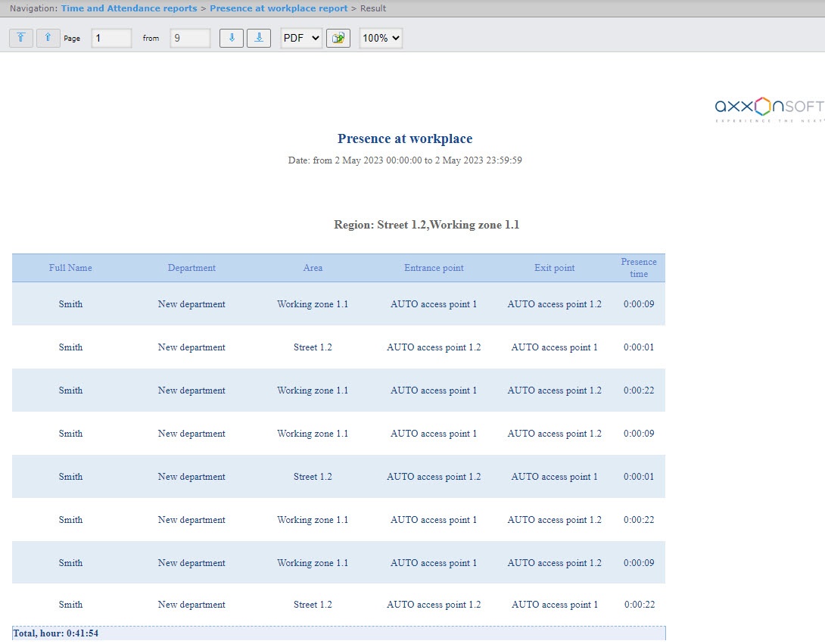This screenshot has width=825, height=644.
Task: Go to the next report page
Action: [232, 38]
